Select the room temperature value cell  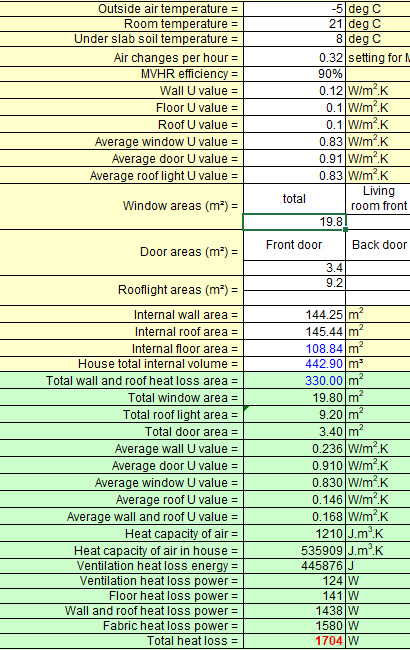[x=294, y=24]
